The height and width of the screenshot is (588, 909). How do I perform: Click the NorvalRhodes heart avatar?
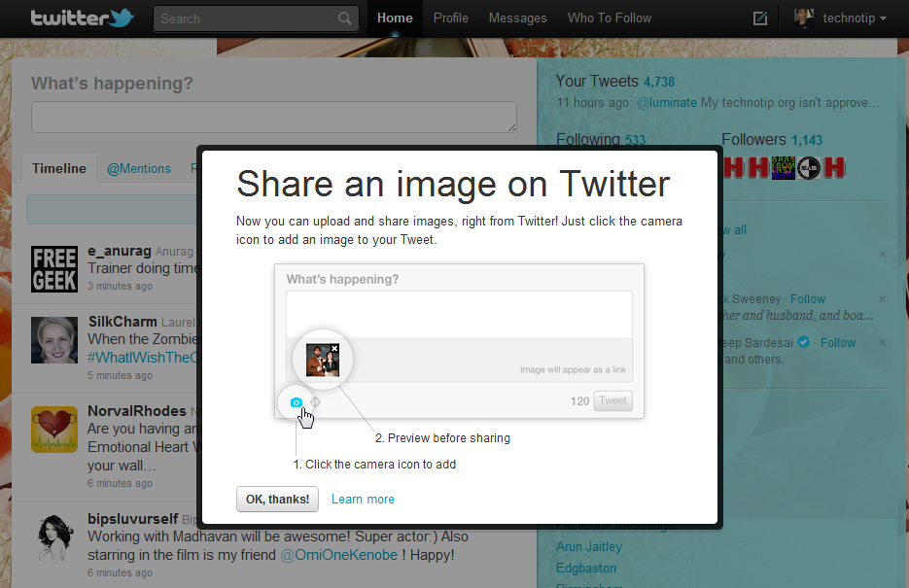tap(54, 430)
